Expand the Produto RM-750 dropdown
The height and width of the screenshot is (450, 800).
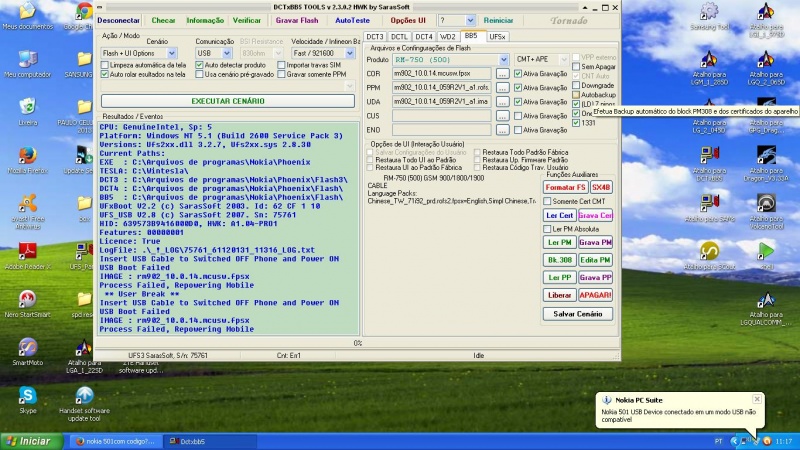(x=504, y=59)
